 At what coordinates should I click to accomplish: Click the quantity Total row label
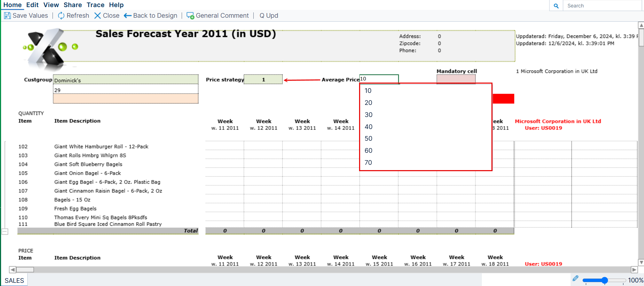pyautogui.click(x=191, y=231)
